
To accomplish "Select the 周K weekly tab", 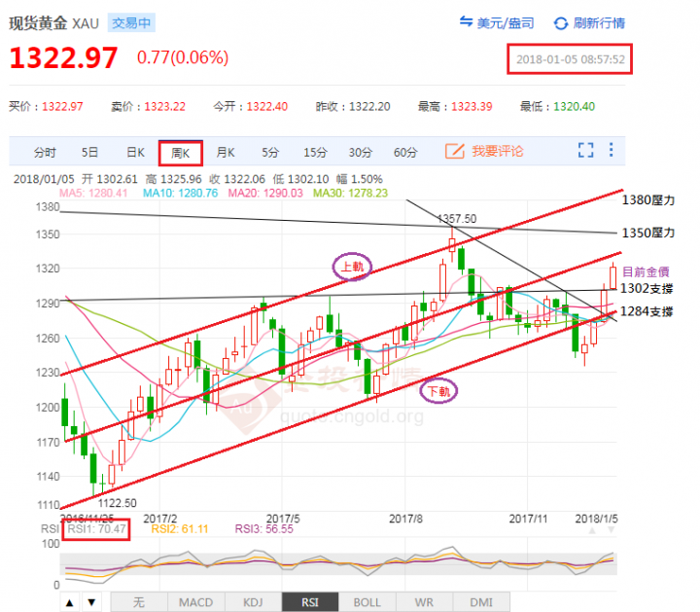I will point(181,153).
